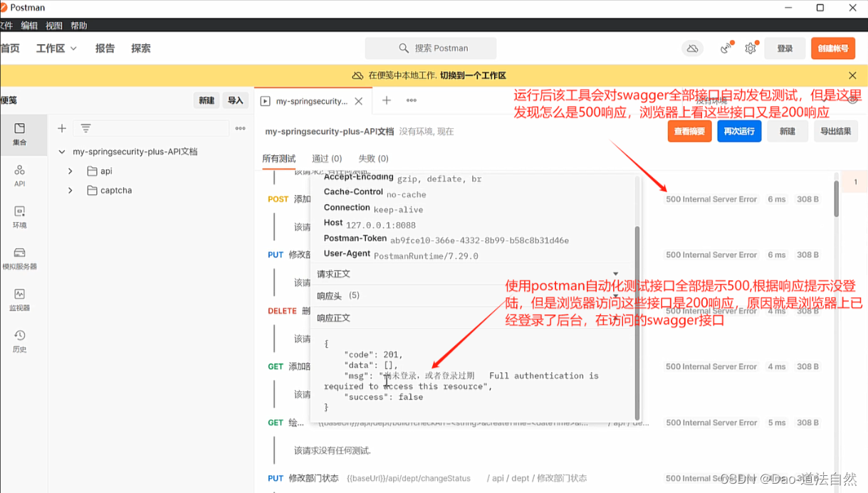Click the plus icon to add collection

pos(62,129)
